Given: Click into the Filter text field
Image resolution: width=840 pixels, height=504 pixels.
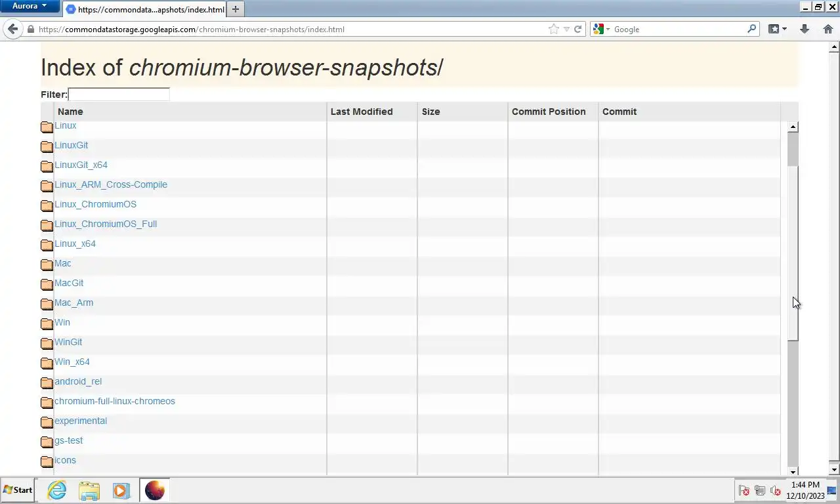Looking at the screenshot, I should 119,94.
